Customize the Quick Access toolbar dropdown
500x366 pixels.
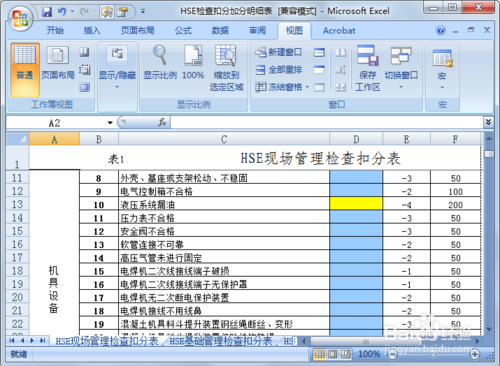tap(143, 12)
